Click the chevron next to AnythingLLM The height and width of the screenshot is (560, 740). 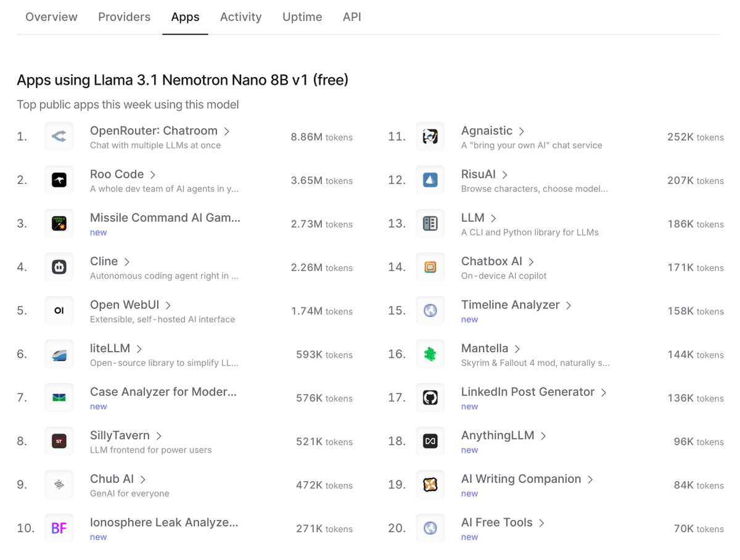pos(543,436)
